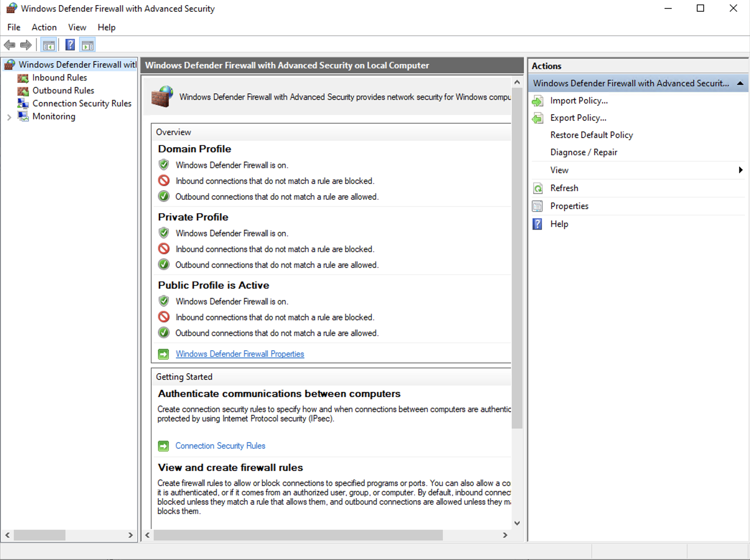Open the File menu

[14, 27]
